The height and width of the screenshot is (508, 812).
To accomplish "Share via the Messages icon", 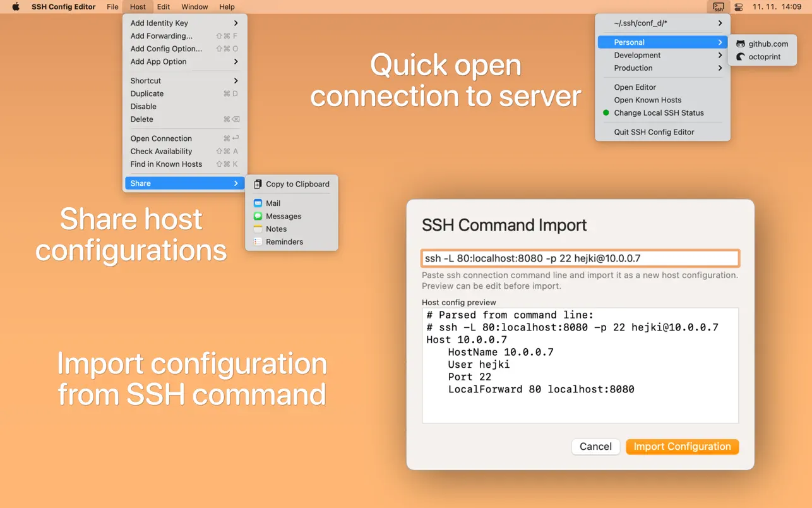I will [x=258, y=216].
